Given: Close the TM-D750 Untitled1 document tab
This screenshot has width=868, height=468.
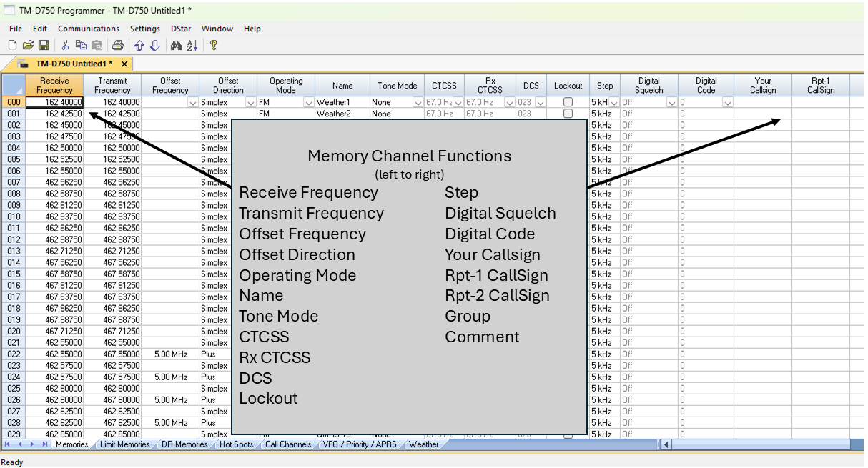Looking at the screenshot, I should (x=124, y=64).
